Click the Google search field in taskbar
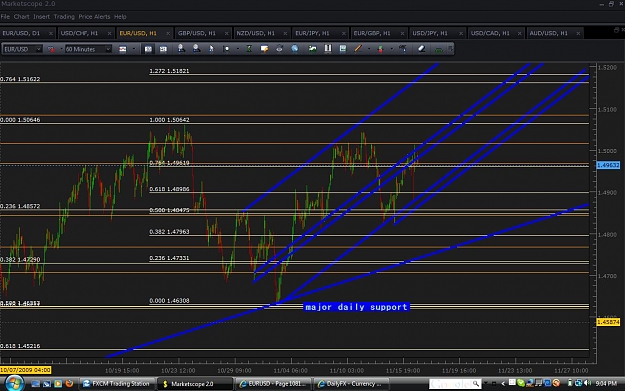The height and width of the screenshot is (391, 625). [454, 384]
